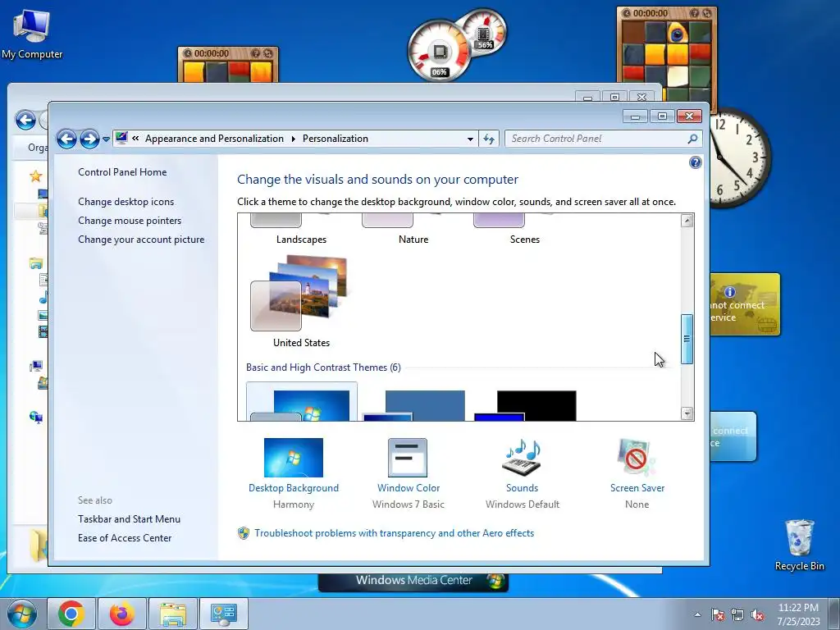
Task: Show hidden tray icons arrow
Action: (x=697, y=614)
